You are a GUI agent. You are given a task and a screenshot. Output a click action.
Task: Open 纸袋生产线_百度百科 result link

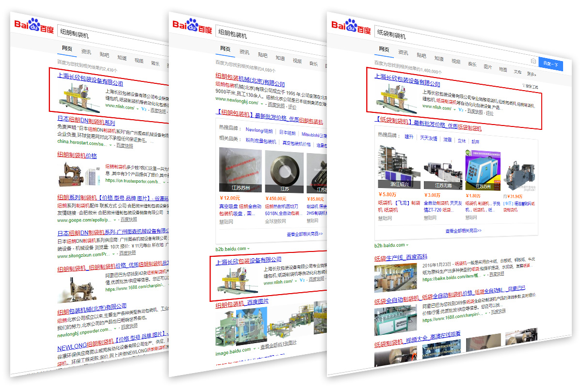click(401, 257)
